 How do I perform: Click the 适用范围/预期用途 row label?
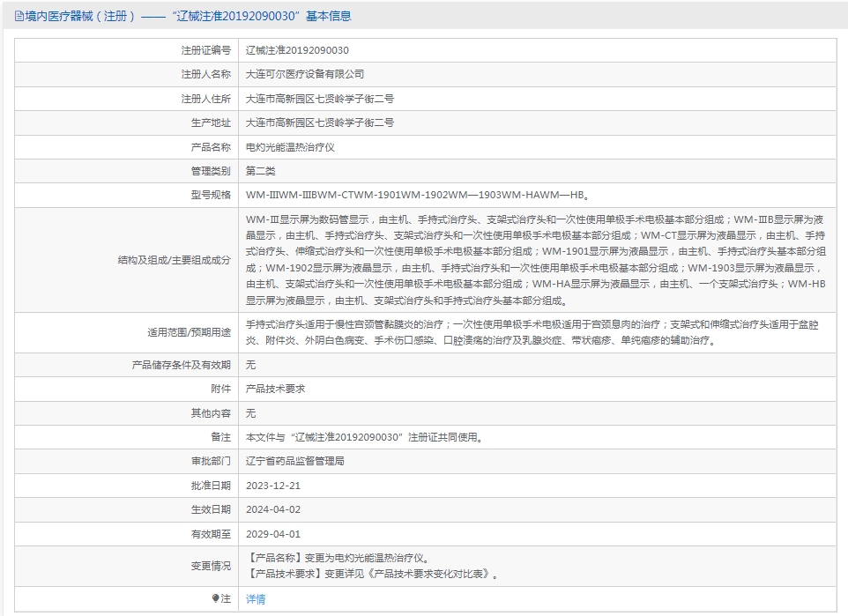point(189,332)
